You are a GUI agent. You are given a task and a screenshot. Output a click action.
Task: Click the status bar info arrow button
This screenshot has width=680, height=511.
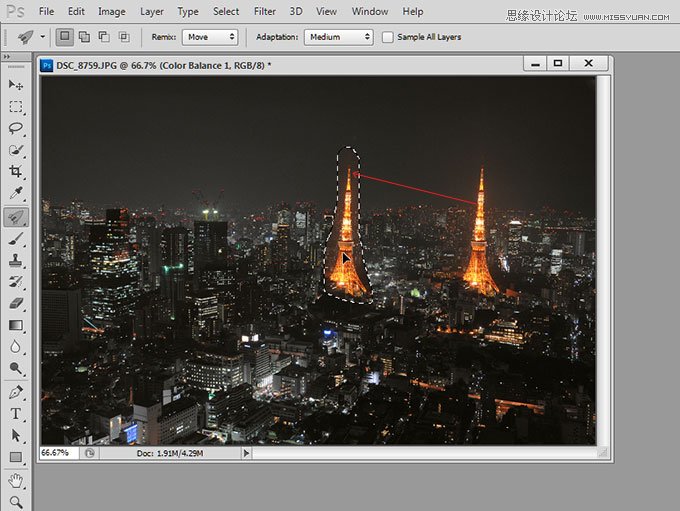[x=247, y=453]
